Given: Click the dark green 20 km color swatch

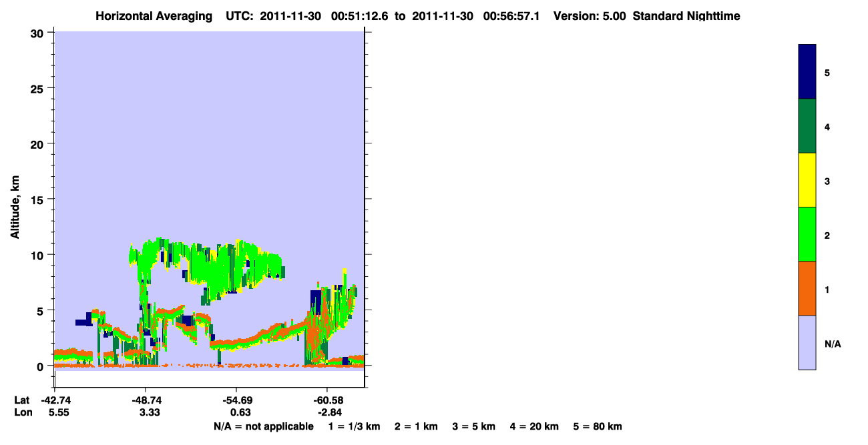Looking at the screenshot, I should [x=807, y=126].
